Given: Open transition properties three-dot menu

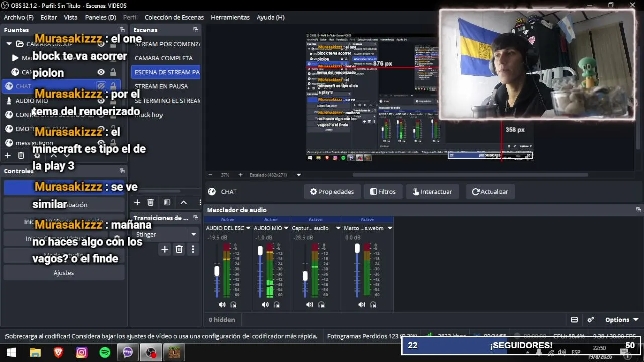Looking at the screenshot, I should pyautogui.click(x=193, y=249).
